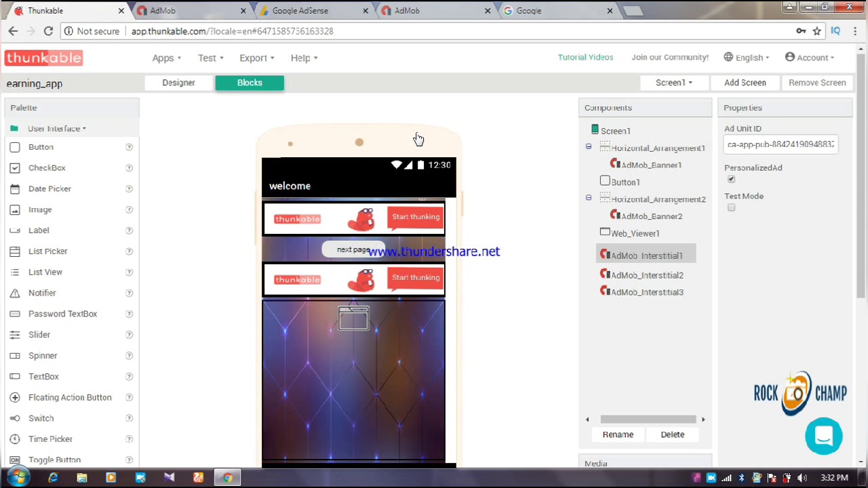
Task: Open Windows Start menu
Action: click(x=18, y=477)
